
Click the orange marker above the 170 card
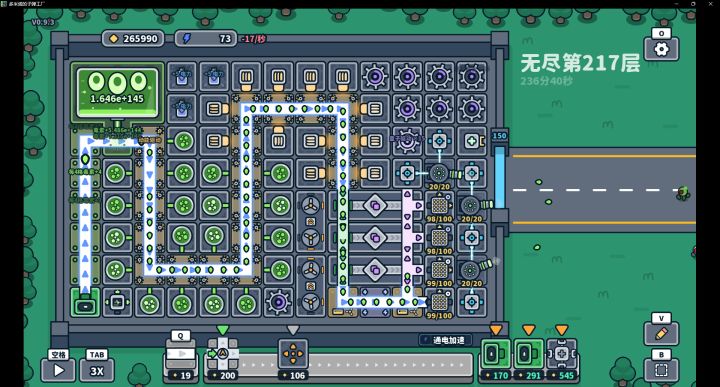click(495, 330)
